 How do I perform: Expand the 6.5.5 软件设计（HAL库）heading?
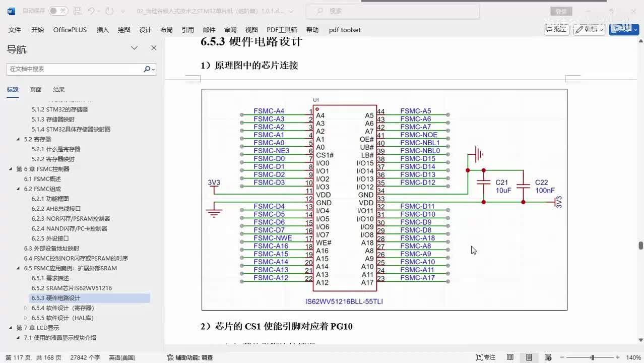pos(26,318)
